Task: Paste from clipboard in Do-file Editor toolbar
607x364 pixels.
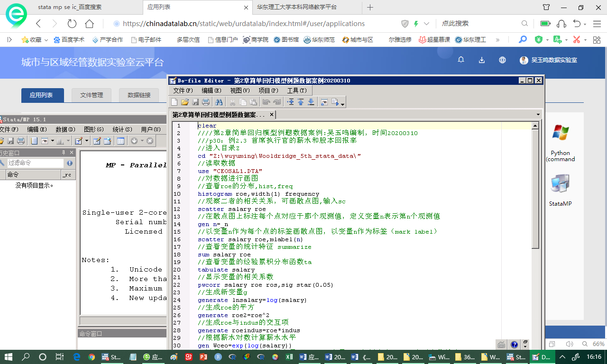Action: tap(253, 102)
